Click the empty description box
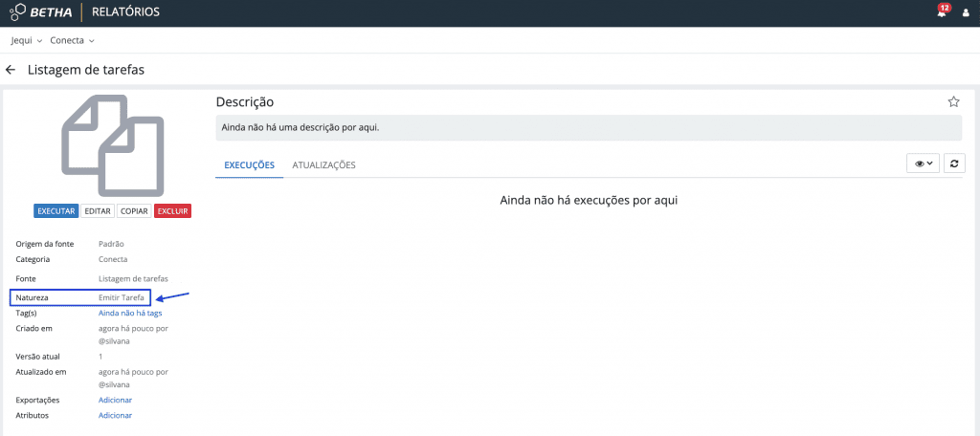 coord(588,128)
